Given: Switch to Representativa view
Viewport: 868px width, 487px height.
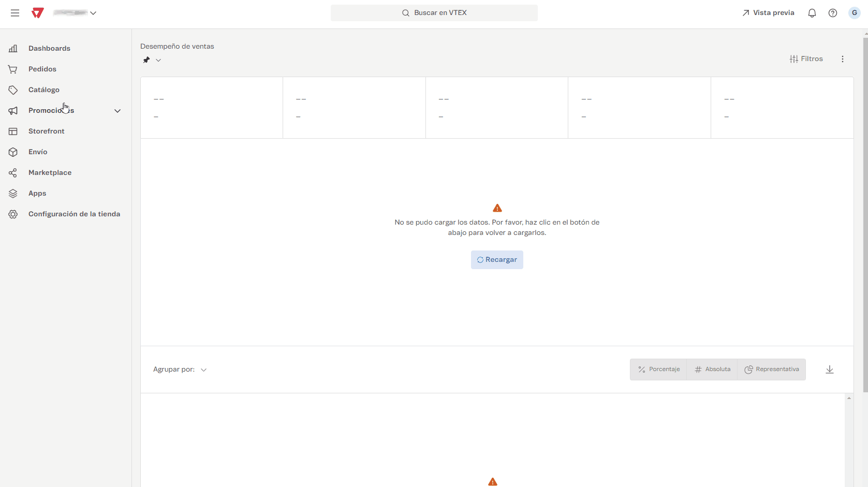Looking at the screenshot, I should point(771,370).
